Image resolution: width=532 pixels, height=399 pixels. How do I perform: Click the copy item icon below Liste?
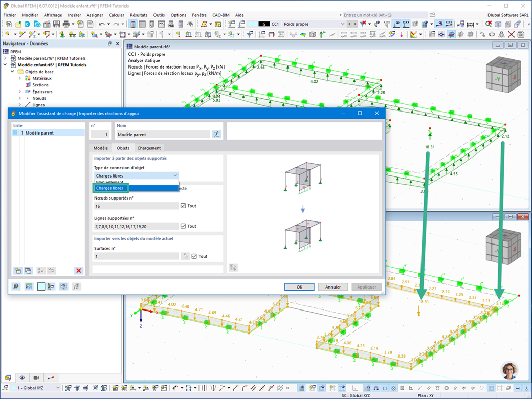click(28, 271)
